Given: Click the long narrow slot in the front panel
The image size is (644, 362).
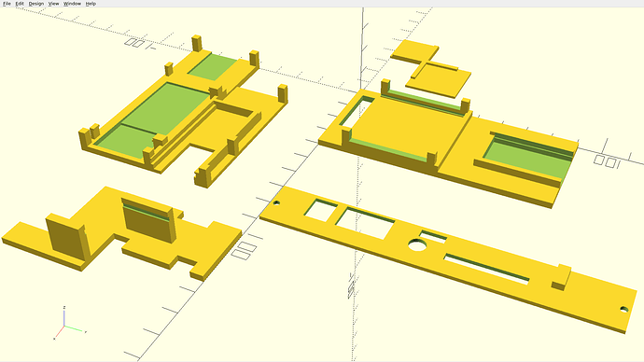Looking at the screenshot, I should click(486, 269).
